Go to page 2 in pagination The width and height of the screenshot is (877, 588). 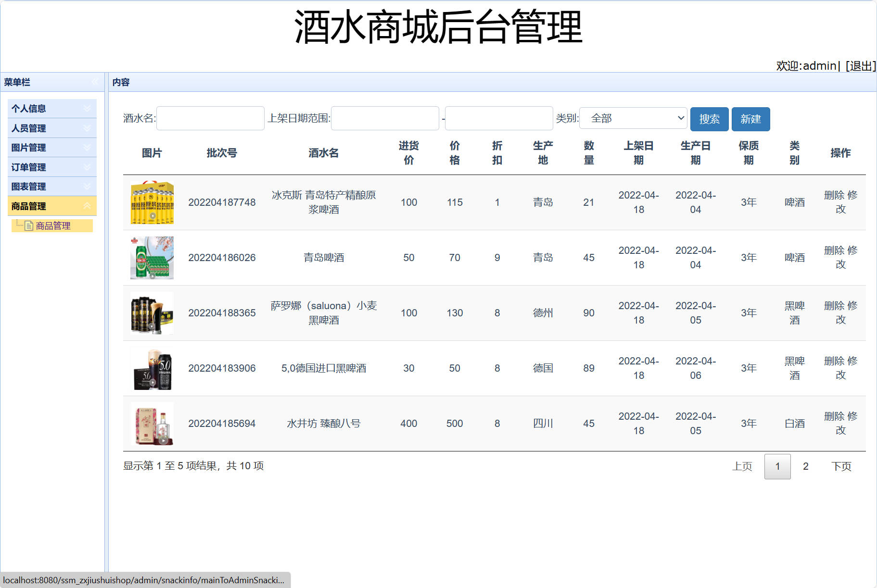tap(805, 466)
